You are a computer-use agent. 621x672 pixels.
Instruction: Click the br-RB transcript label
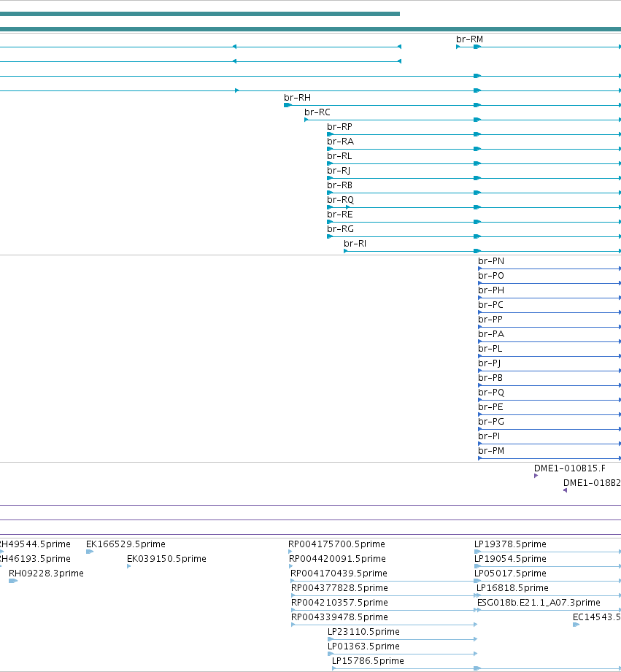tap(339, 185)
